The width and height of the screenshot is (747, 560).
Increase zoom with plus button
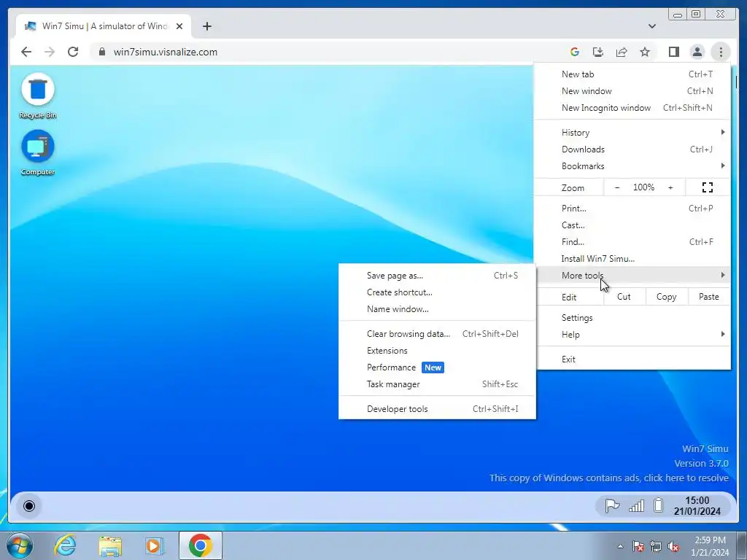coord(670,187)
